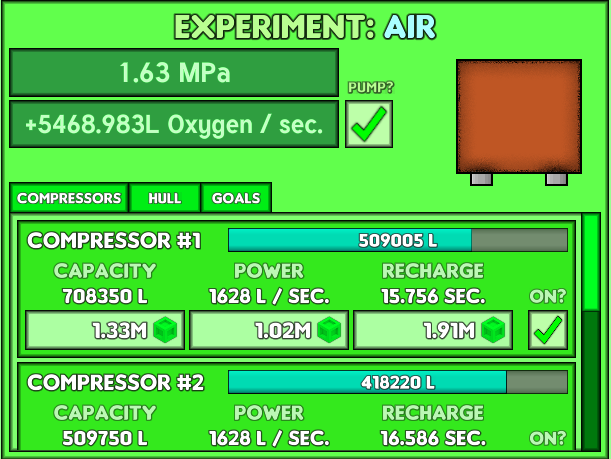Toggle the Pump? checkbox
The width and height of the screenshot is (611, 459).
point(369,124)
